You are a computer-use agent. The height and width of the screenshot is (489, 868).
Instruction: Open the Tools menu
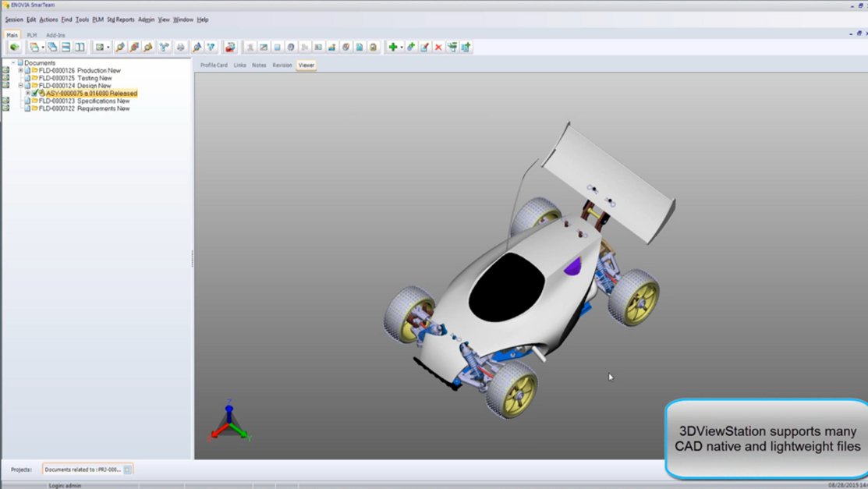(x=82, y=19)
